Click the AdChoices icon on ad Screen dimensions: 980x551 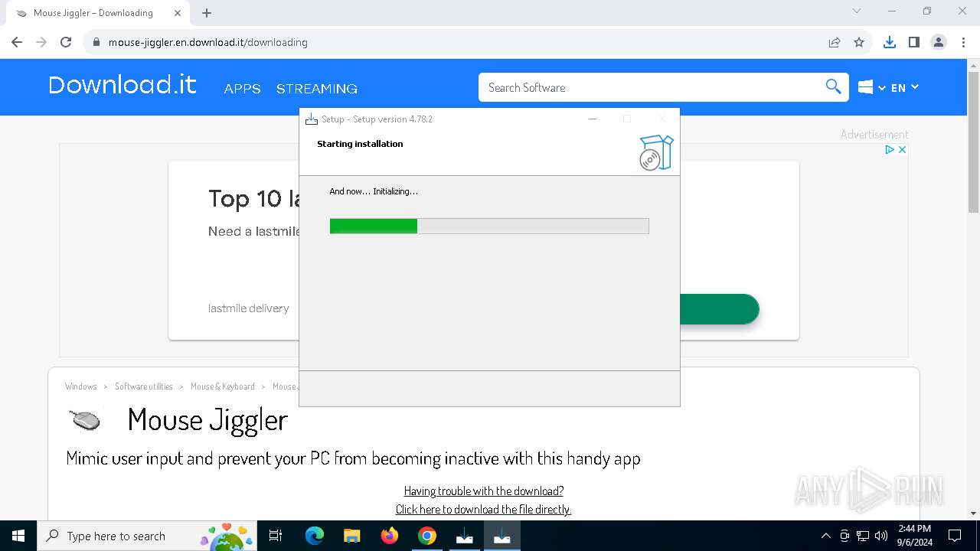click(x=890, y=149)
